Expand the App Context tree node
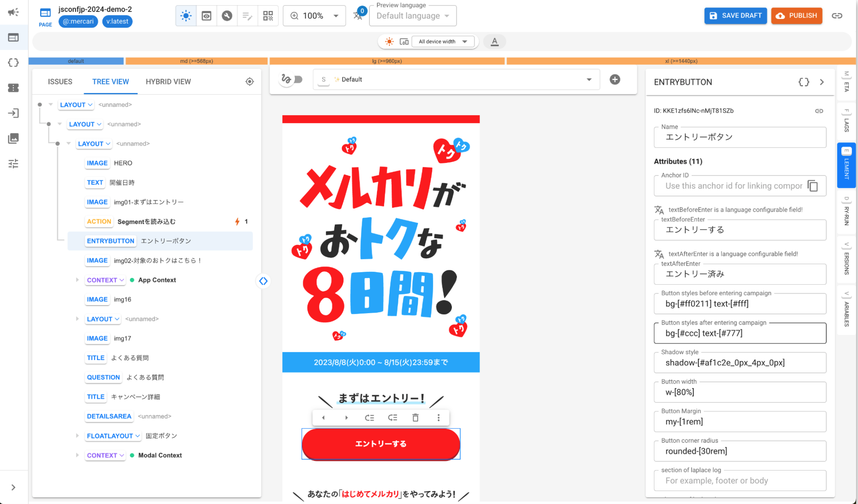The width and height of the screenshot is (858, 504). pyautogui.click(x=77, y=280)
